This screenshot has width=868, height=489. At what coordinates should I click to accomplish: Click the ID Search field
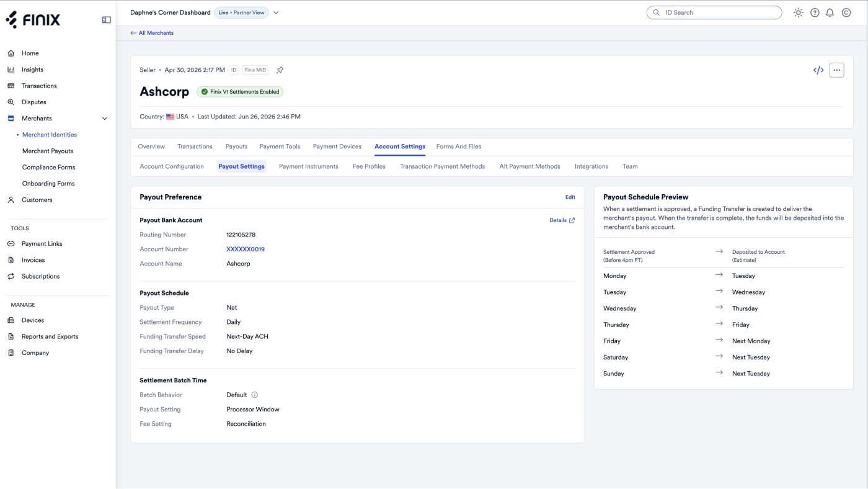[714, 12]
